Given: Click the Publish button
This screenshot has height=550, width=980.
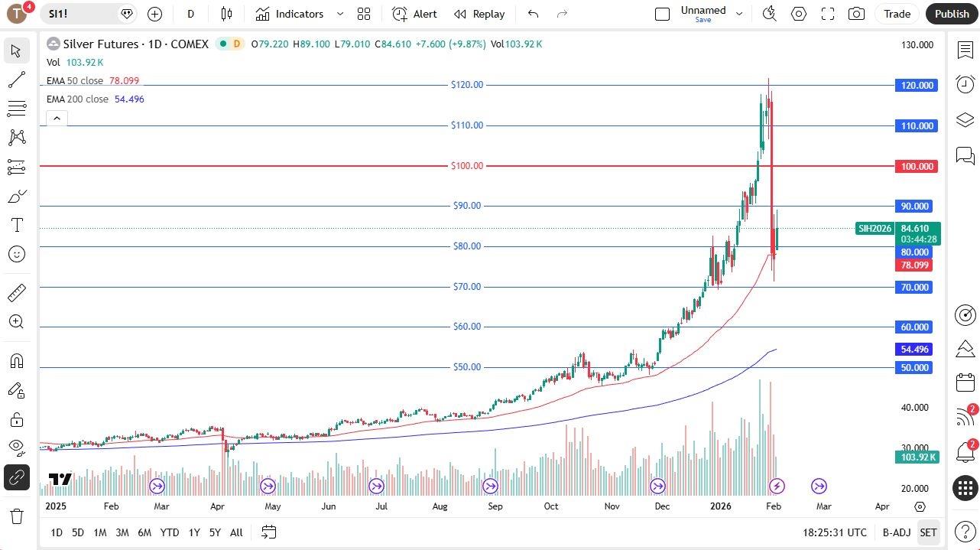Looking at the screenshot, I should pos(951,14).
